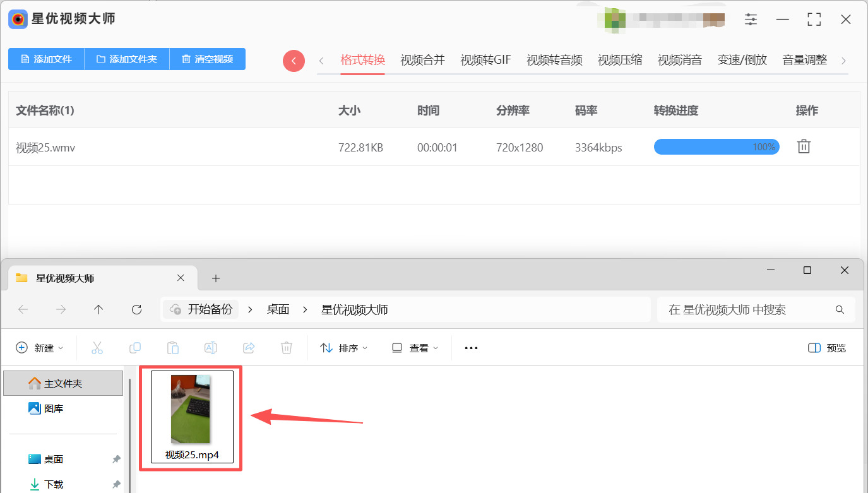Click the search magnifier icon in Explorer

(x=840, y=309)
